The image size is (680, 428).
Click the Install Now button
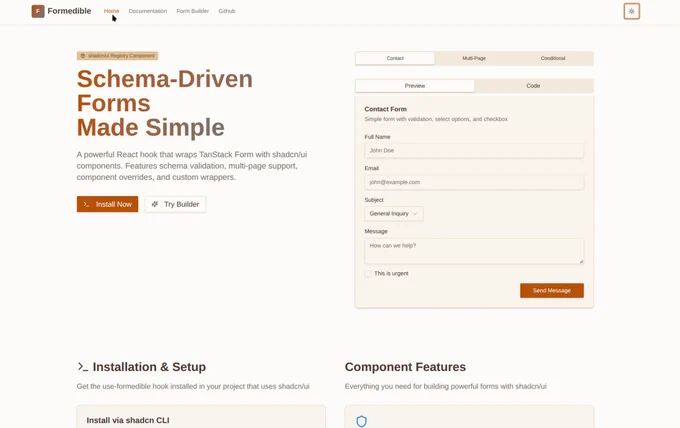pyautogui.click(x=108, y=204)
